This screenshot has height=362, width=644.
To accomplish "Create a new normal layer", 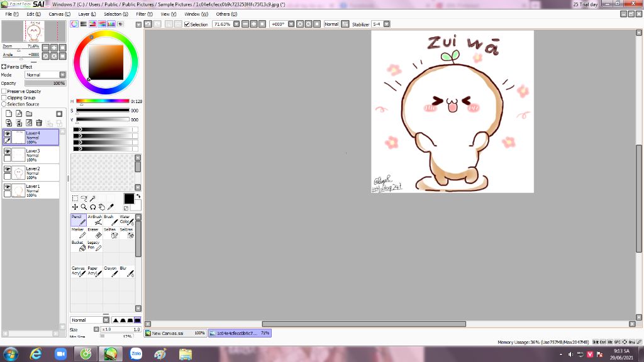I will [x=9, y=114].
